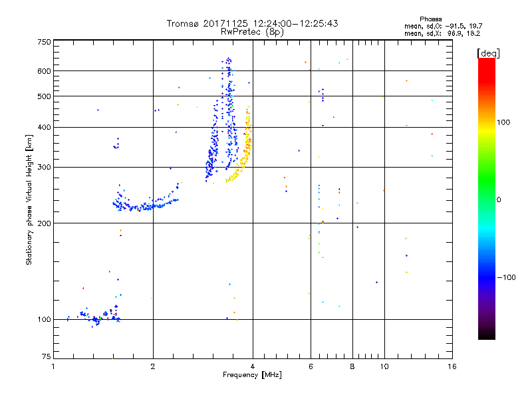Click the x-axis tick label "2"

[x=153, y=366]
